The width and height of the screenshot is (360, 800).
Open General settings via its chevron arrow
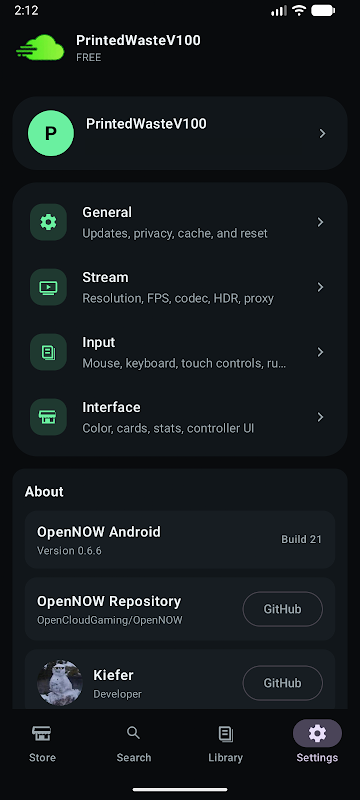[320, 222]
